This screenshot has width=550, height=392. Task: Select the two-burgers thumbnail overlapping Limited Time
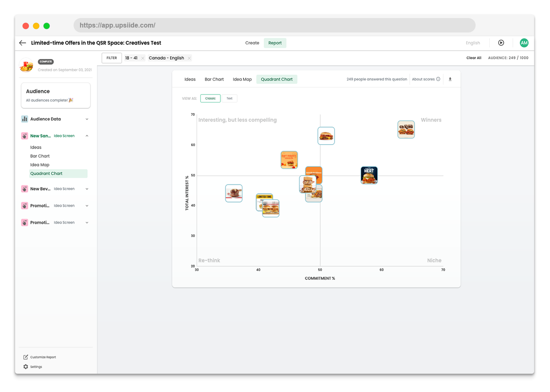pos(271,208)
